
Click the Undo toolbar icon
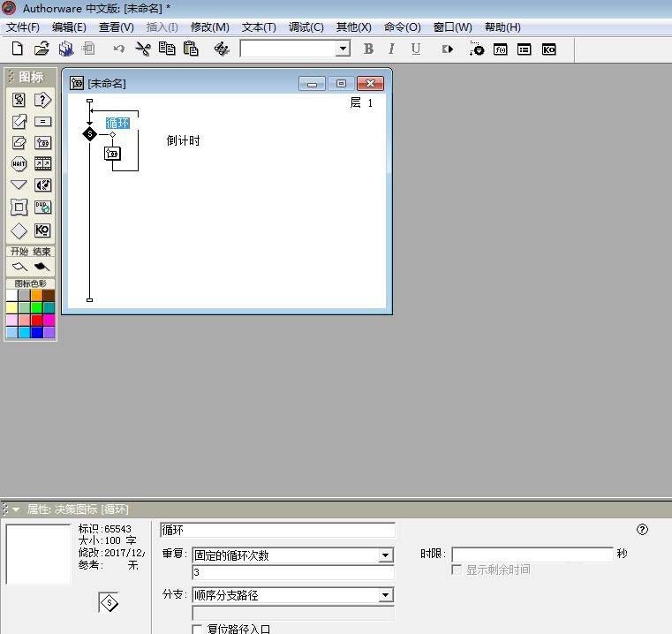click(118, 49)
